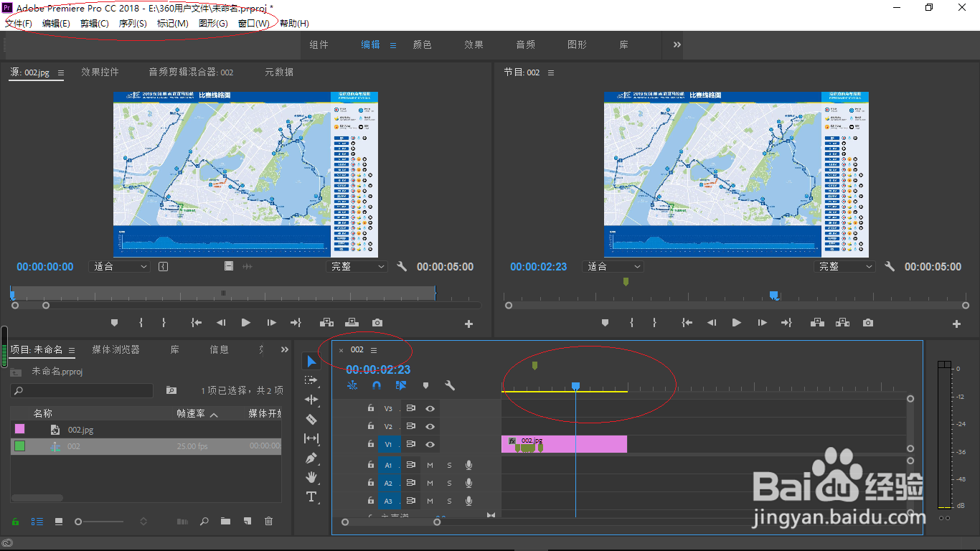This screenshot has width=980, height=551.
Task: Click New Item icon in Project panel
Action: (248, 521)
